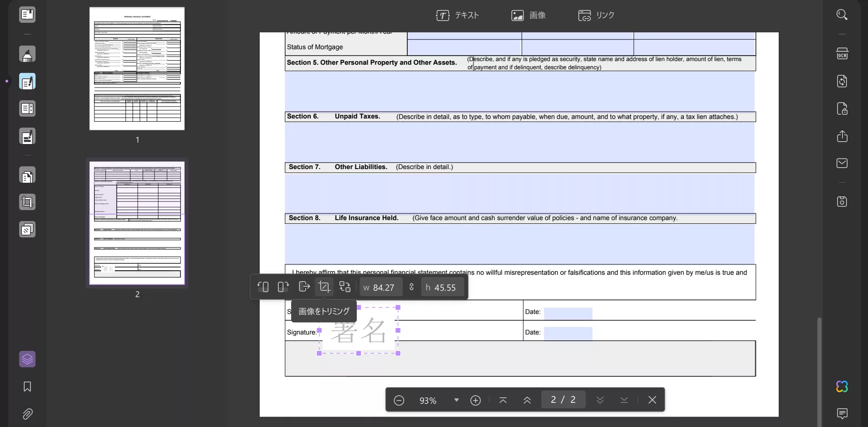Open the Share file icon
The width and height of the screenshot is (868, 427).
tap(842, 136)
